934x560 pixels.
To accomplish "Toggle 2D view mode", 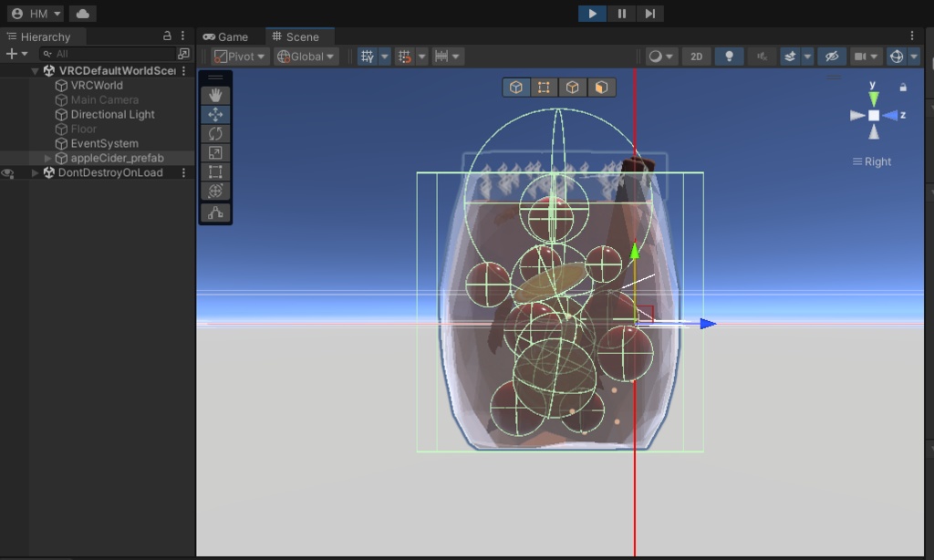I will (697, 57).
